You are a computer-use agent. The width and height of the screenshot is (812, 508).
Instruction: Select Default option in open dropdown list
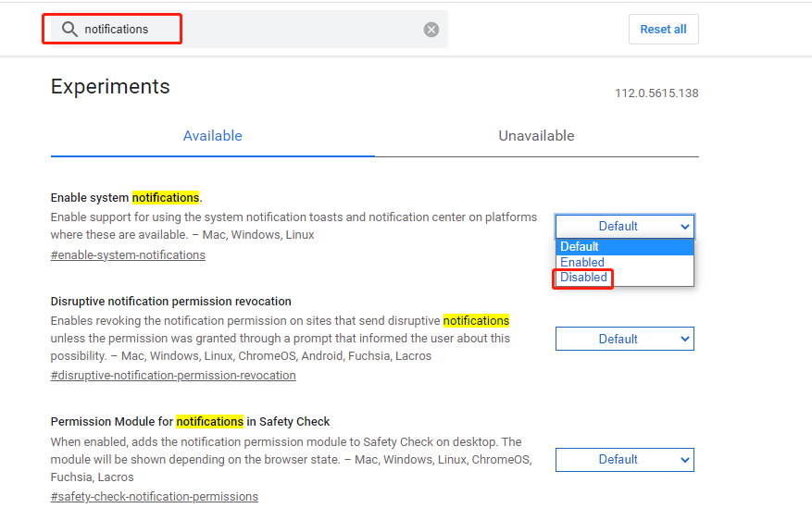click(581, 247)
